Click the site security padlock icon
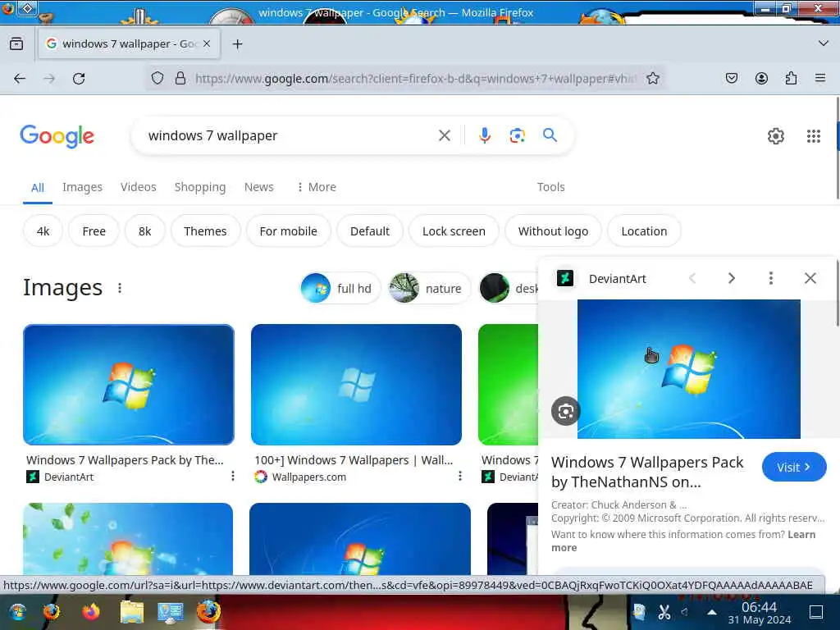Screen dimensions: 840x630 coord(180,78)
